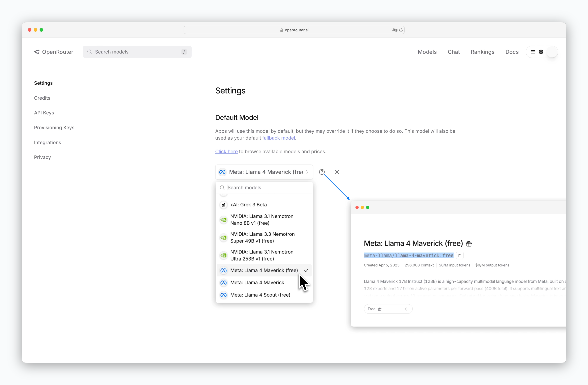
Task: Click the browser translate icon
Action: [394, 30]
